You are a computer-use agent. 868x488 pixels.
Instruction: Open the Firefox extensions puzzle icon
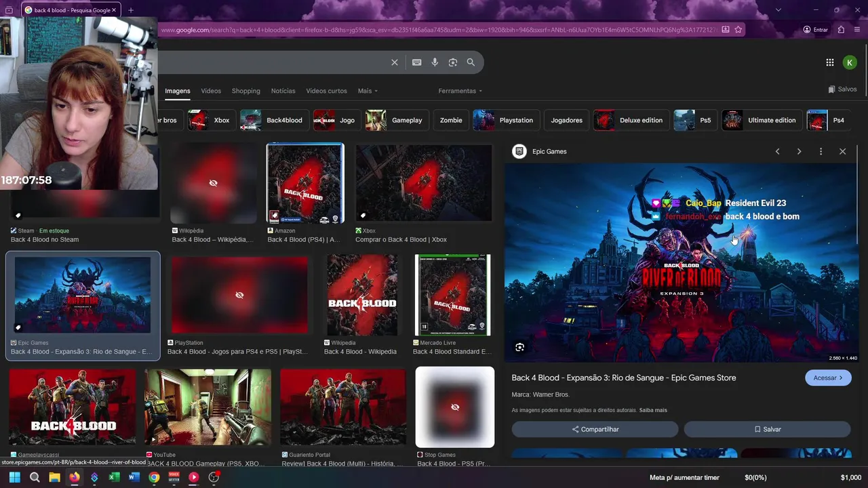pos(841,30)
